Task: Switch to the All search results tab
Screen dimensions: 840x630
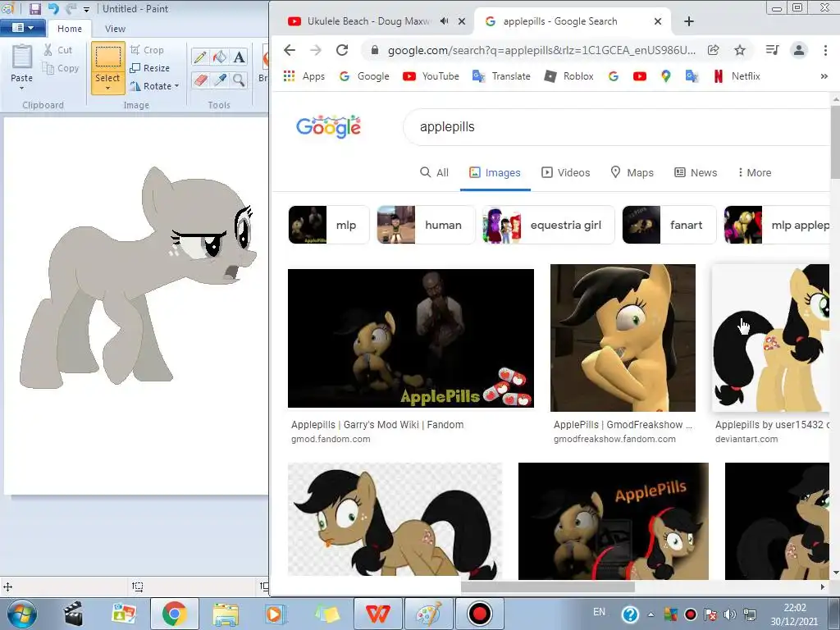Action: [x=434, y=172]
